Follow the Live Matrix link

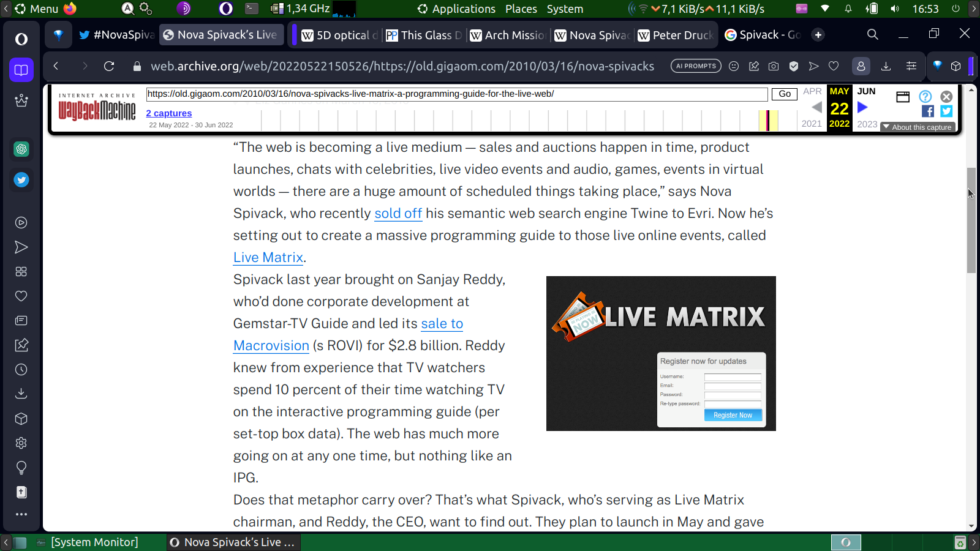coord(268,257)
